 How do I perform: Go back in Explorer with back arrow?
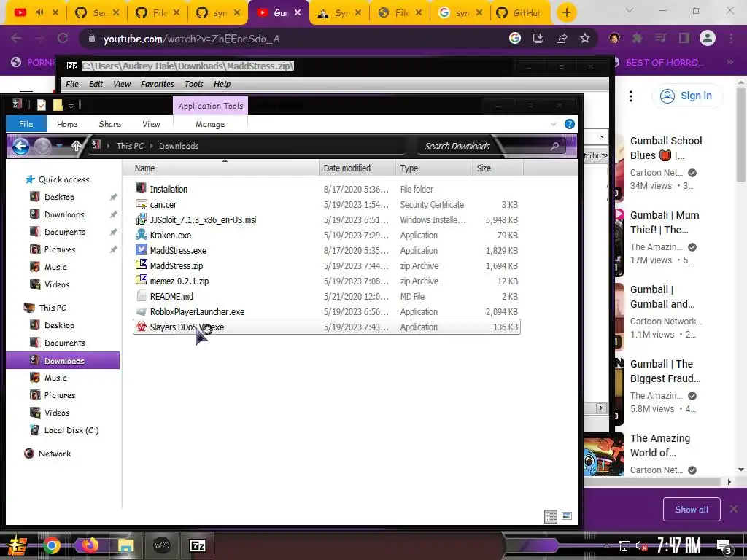[20, 146]
